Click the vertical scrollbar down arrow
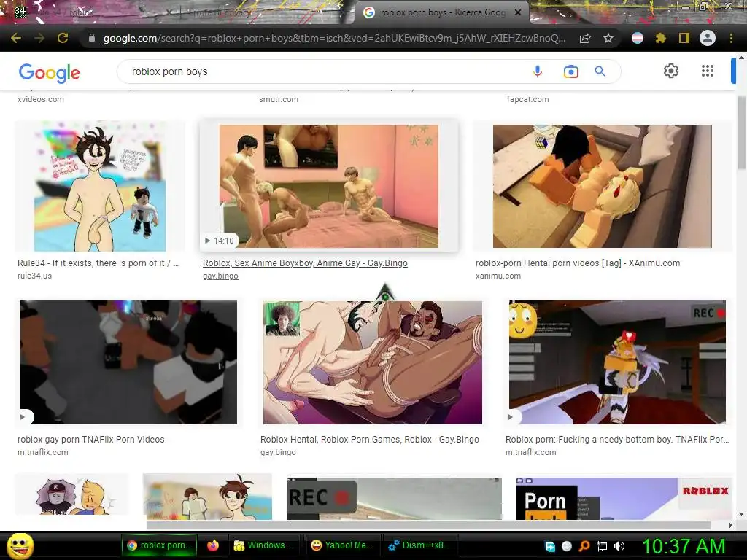 click(741, 514)
